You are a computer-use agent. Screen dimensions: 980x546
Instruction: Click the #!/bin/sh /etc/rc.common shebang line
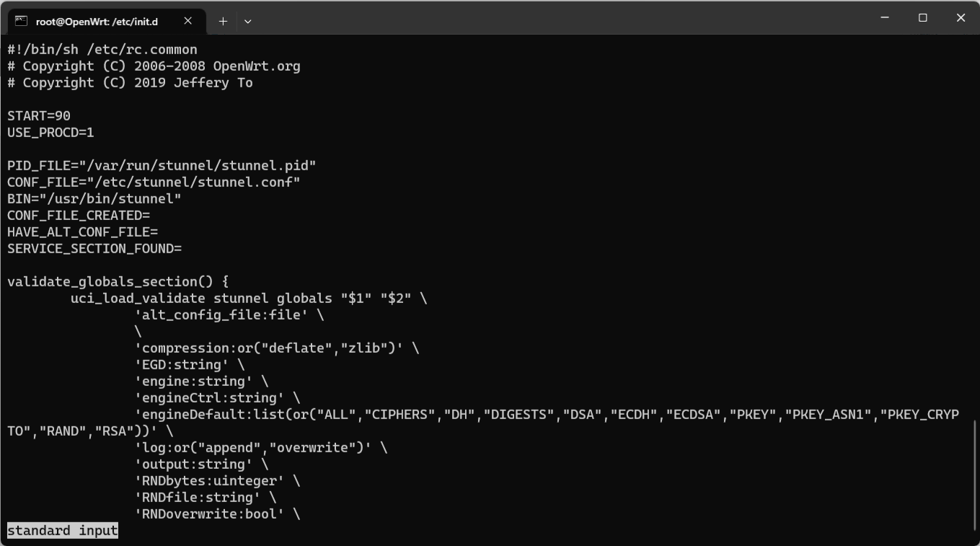(102, 50)
